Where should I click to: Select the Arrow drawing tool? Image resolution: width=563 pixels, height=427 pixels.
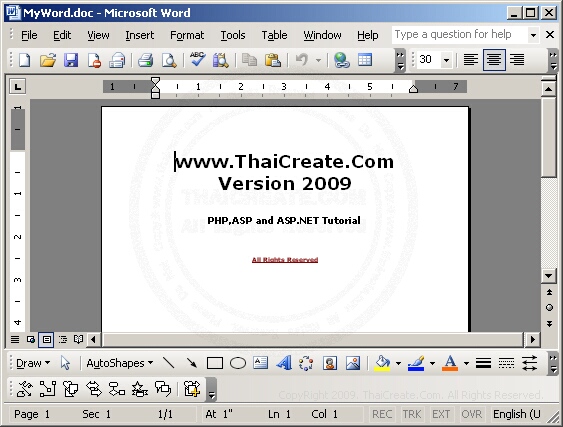click(x=192, y=363)
